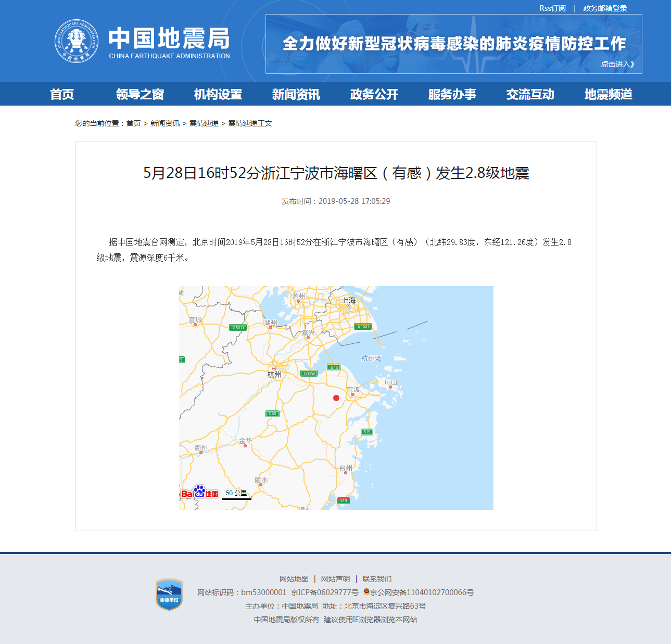Click 震情速递 in the breadcrumb trail
Viewport: 671px width, 644px height.
pyautogui.click(x=204, y=123)
